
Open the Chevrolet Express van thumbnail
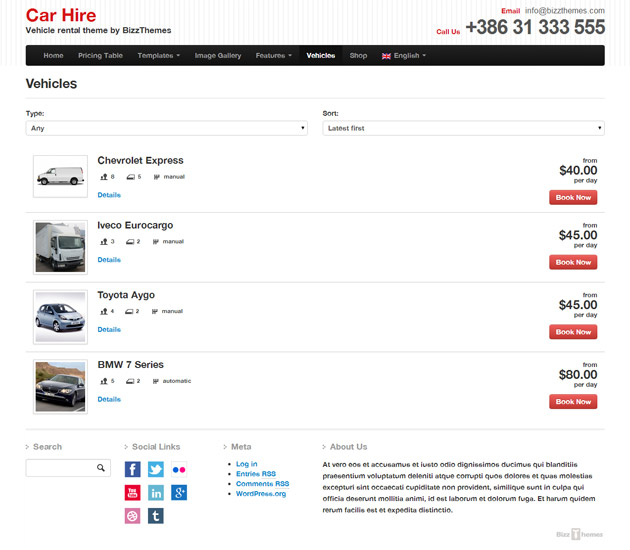point(60,176)
